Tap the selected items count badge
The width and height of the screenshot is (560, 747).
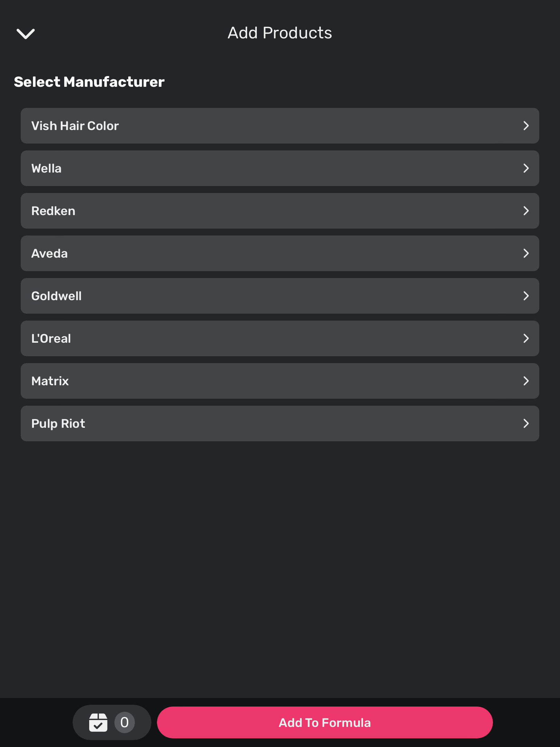[x=124, y=722]
